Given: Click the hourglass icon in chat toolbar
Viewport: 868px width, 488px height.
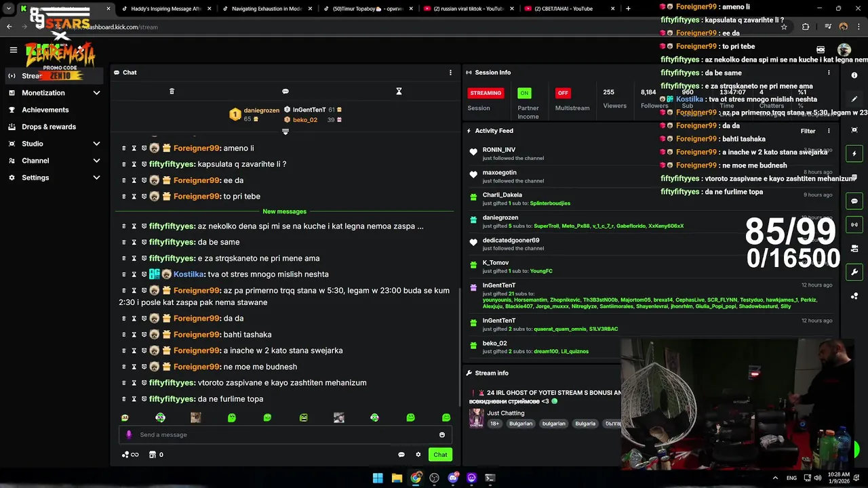Looking at the screenshot, I should (x=399, y=91).
